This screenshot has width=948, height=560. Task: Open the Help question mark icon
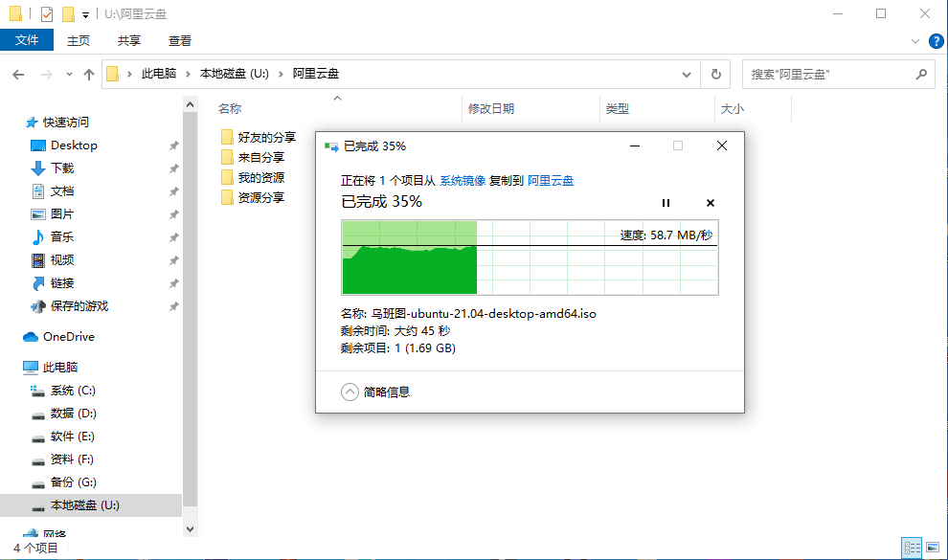tap(936, 40)
